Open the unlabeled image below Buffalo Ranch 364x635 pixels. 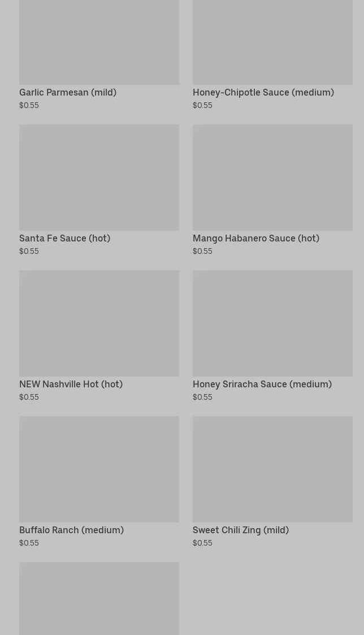(99, 598)
